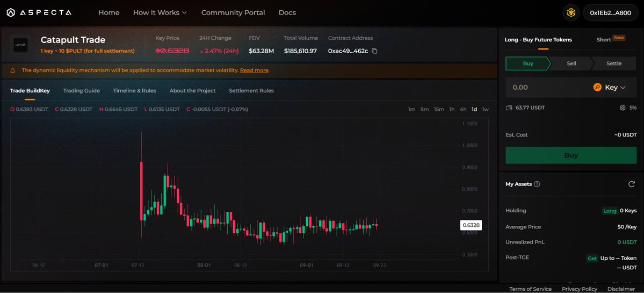Expand the How It Works menu
Image resolution: width=644 pixels, height=293 pixels.
[160, 13]
